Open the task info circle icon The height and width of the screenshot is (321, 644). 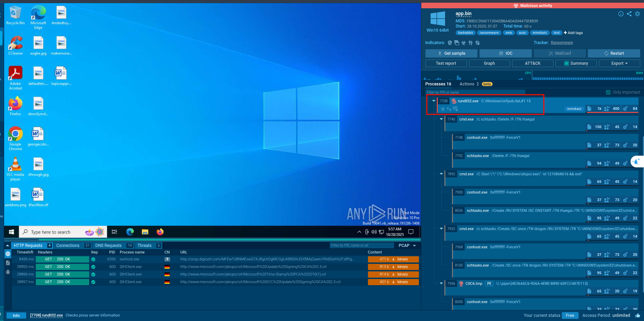621,14
